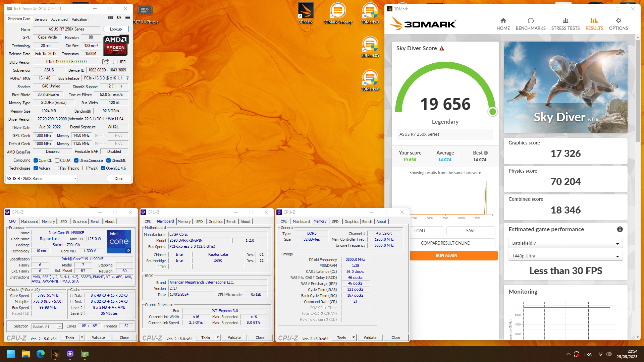Click the scrollbar up arrow in 3DMark
This screenshot has height=362, width=644.
click(x=638, y=37)
